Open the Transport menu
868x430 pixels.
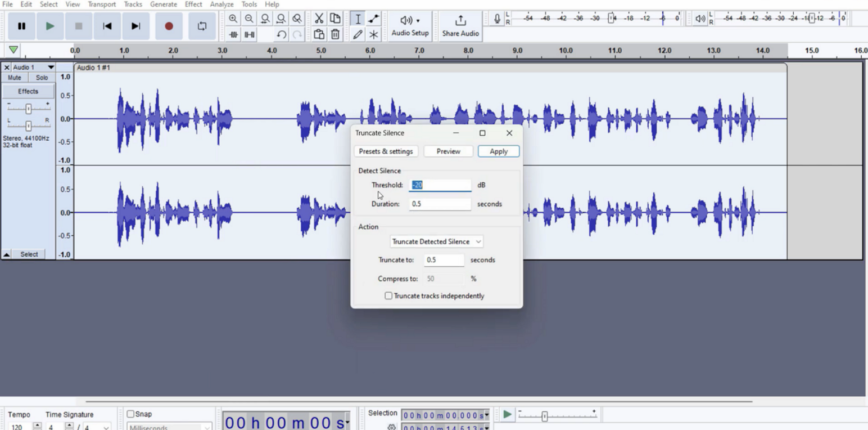[102, 5]
